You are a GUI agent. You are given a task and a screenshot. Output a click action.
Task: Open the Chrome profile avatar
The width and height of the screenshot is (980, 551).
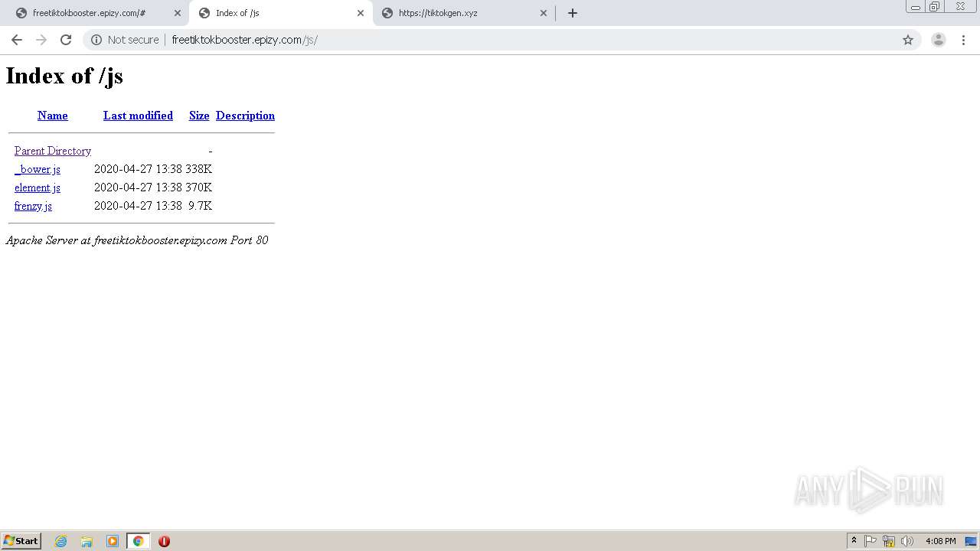[x=939, y=40]
